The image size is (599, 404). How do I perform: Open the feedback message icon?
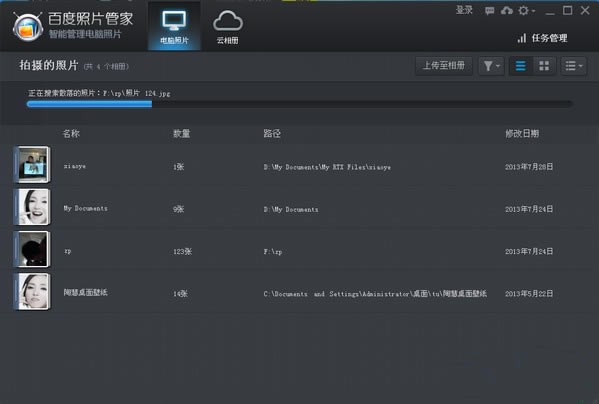pyautogui.click(x=489, y=11)
